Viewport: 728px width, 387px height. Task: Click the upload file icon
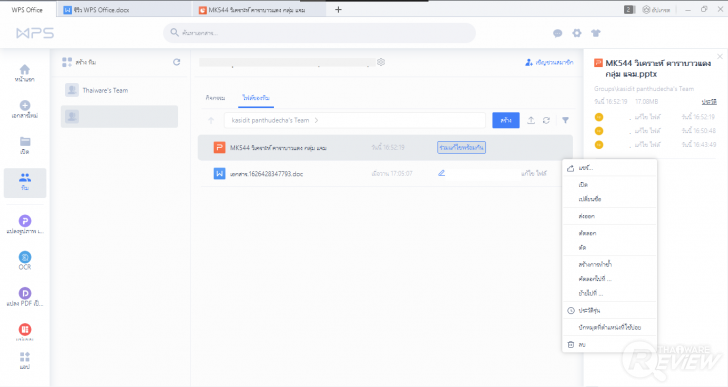tap(531, 120)
